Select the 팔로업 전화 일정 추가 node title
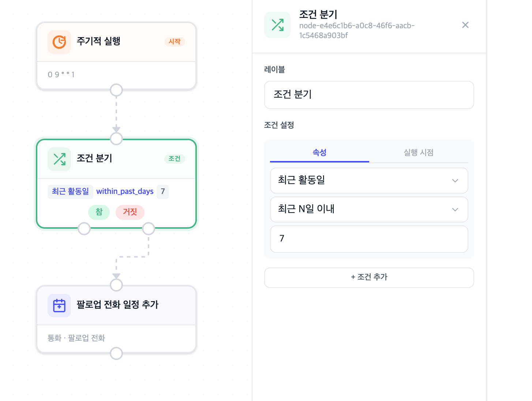The image size is (532, 401). (117, 305)
